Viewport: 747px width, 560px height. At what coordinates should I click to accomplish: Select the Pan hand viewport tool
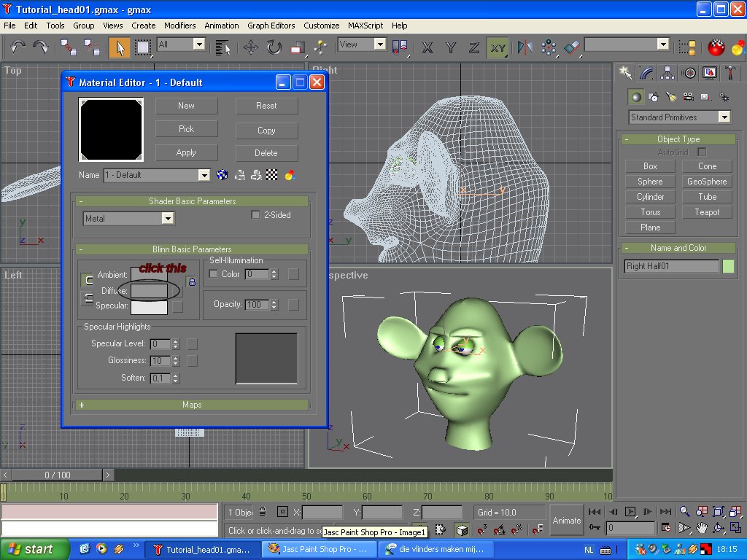701,527
